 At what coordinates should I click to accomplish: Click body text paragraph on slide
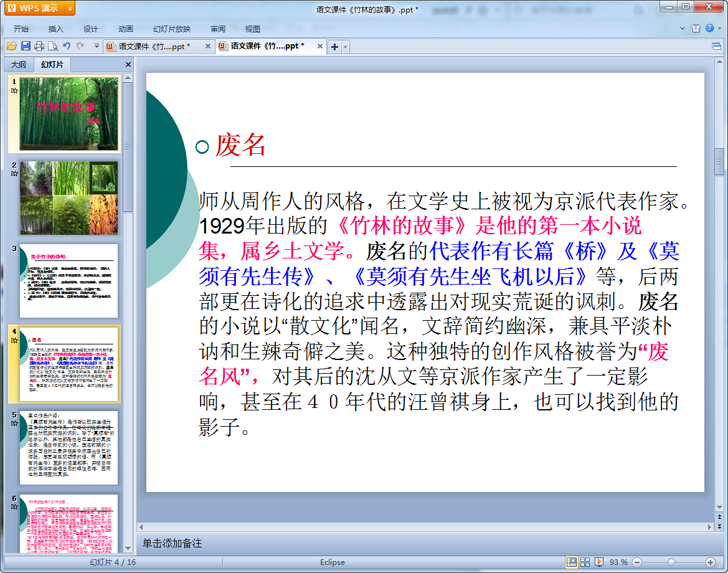tap(443, 314)
